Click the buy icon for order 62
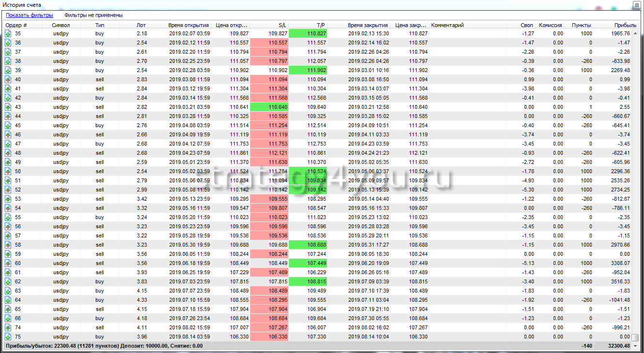 (8, 281)
